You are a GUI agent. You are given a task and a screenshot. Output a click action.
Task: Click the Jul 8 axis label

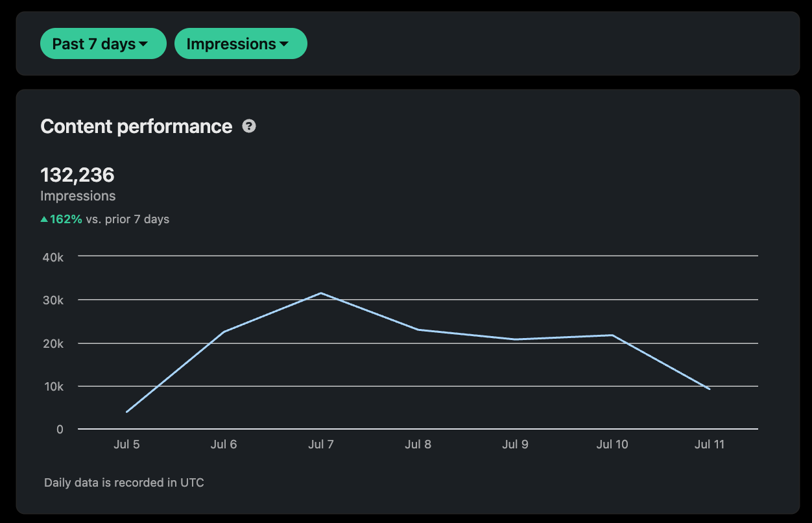pyautogui.click(x=418, y=444)
